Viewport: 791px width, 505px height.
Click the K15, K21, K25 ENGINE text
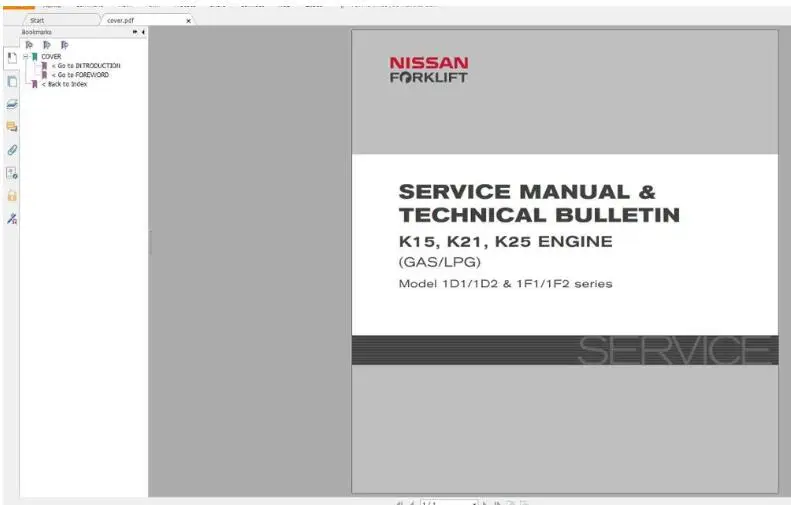(505, 242)
